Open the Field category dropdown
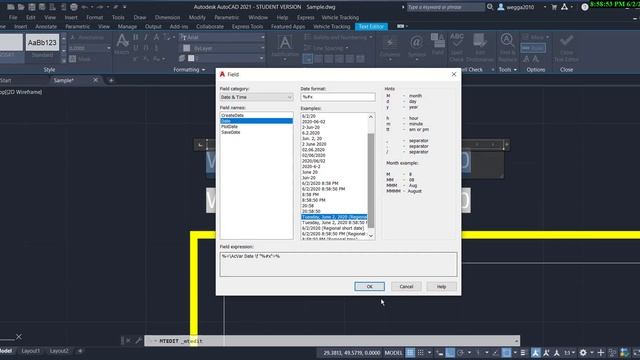The width and height of the screenshot is (640, 360). coord(256,97)
